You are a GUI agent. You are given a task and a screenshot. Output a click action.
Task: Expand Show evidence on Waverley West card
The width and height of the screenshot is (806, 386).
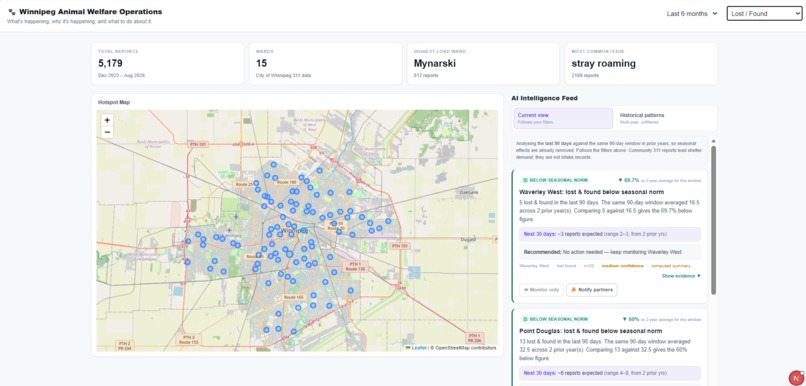click(x=681, y=276)
